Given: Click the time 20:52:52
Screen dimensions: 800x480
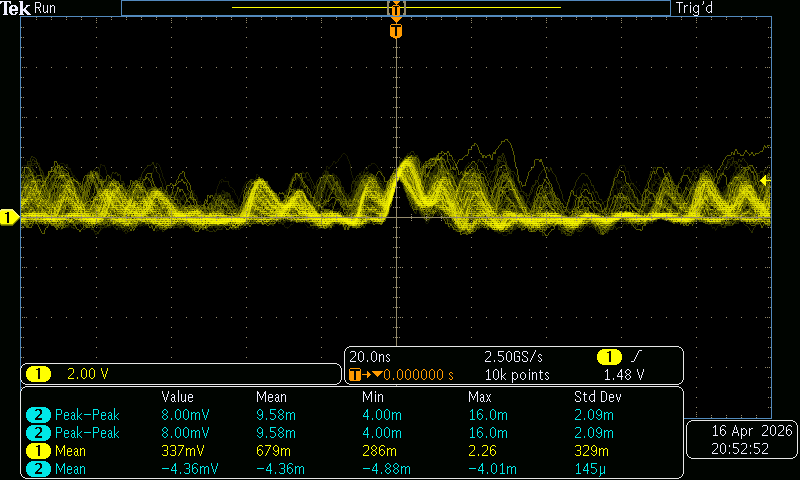Looking at the screenshot, I should [740, 449].
